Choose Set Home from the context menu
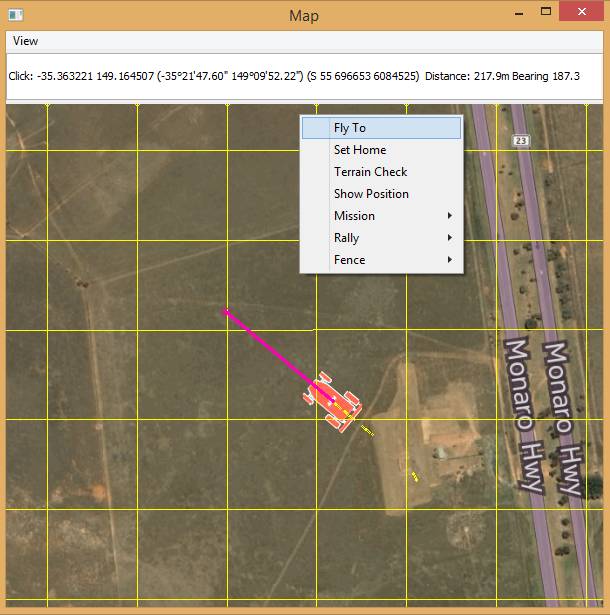The height and width of the screenshot is (615, 610). (x=360, y=150)
